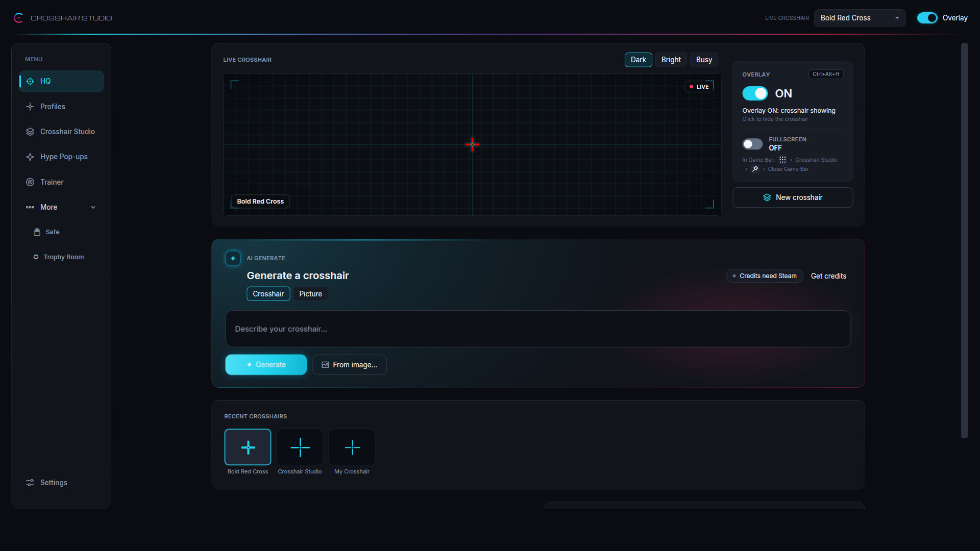Click the Settings sliders icon
980x551 pixels.
tap(30, 483)
